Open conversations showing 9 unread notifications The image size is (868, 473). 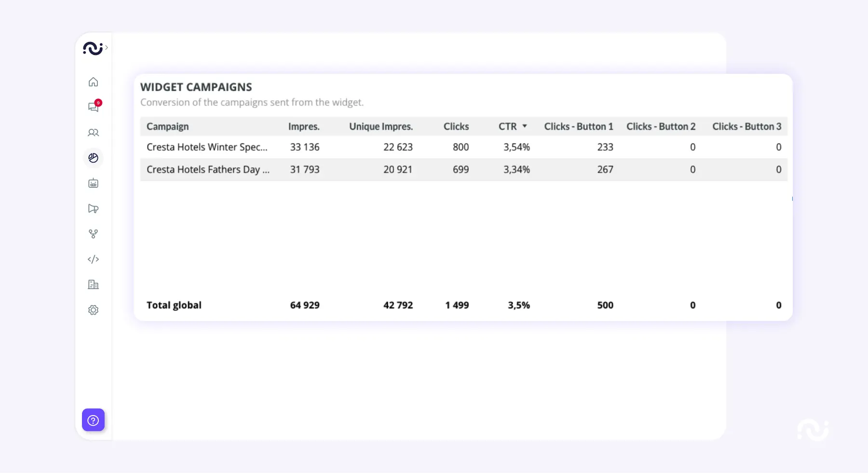click(93, 107)
